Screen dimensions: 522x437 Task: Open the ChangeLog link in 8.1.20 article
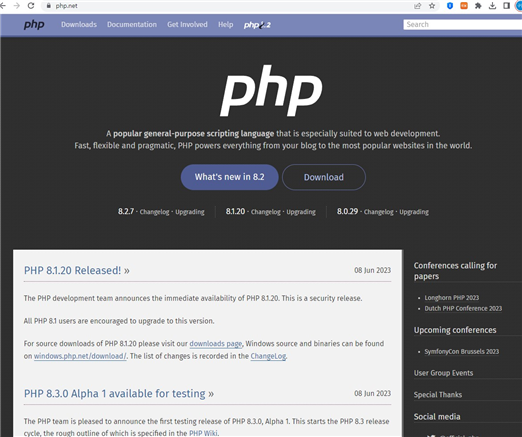[x=268, y=356]
